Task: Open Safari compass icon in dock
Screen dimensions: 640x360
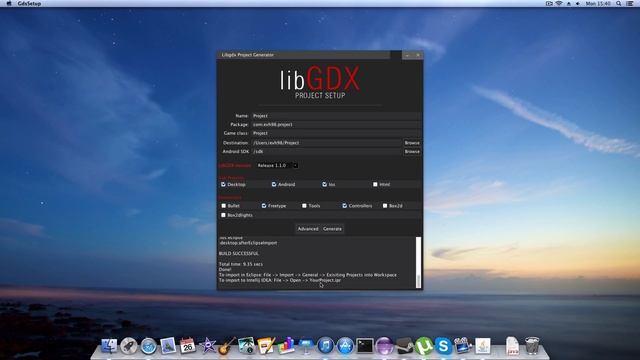Action: coord(149,346)
